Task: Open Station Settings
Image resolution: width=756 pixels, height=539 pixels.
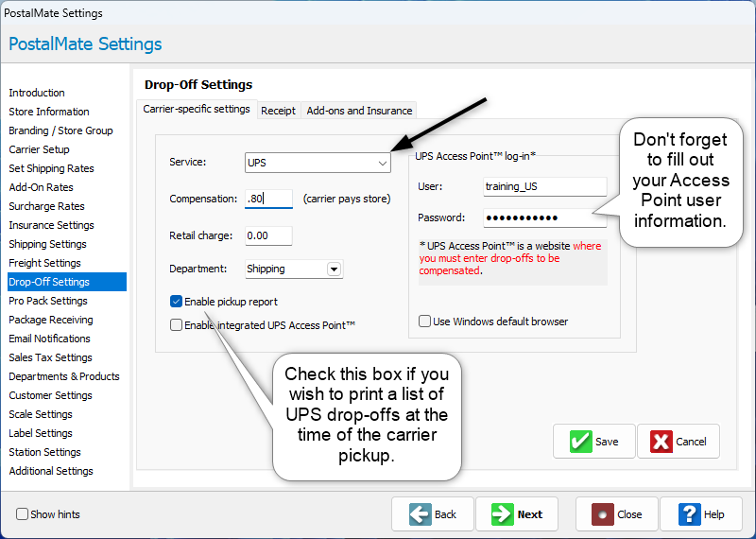Action: [x=44, y=452]
